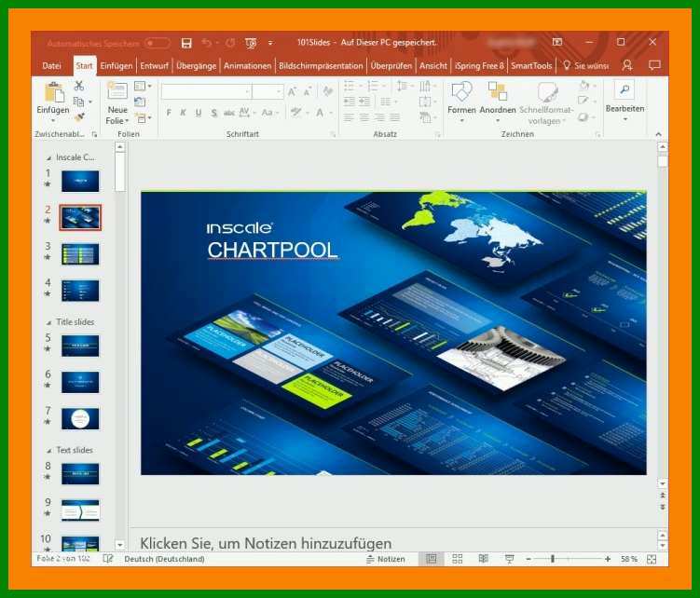Switch to Normal view icon in status bar
Viewport: 700px width, 598px height.
(x=432, y=559)
